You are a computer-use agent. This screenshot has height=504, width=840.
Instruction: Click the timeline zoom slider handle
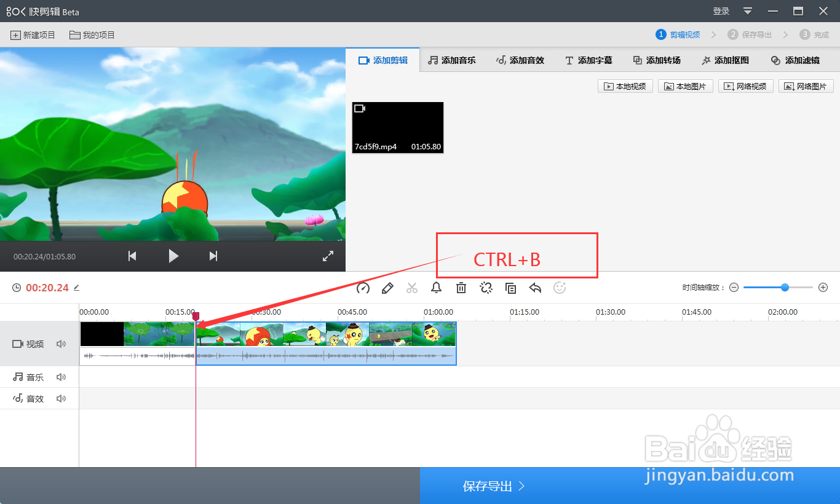785,287
